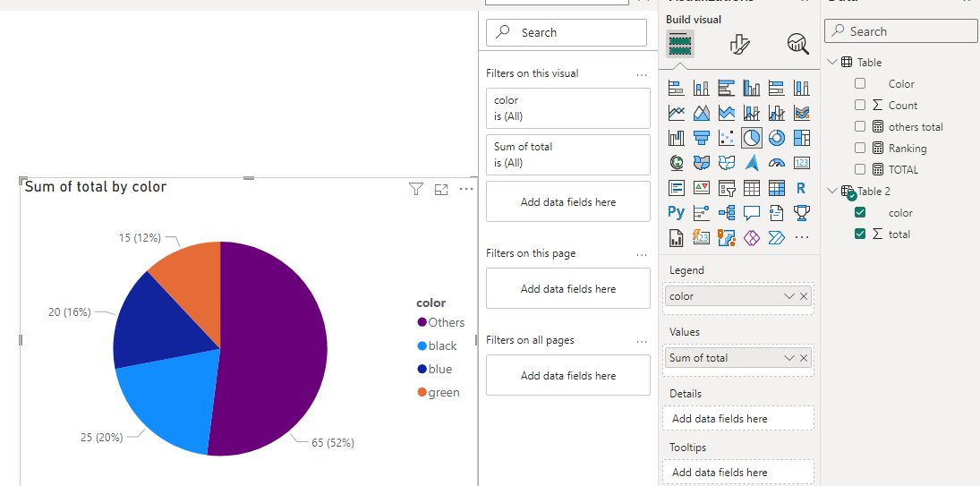Select the Card 123 visual

801,163
